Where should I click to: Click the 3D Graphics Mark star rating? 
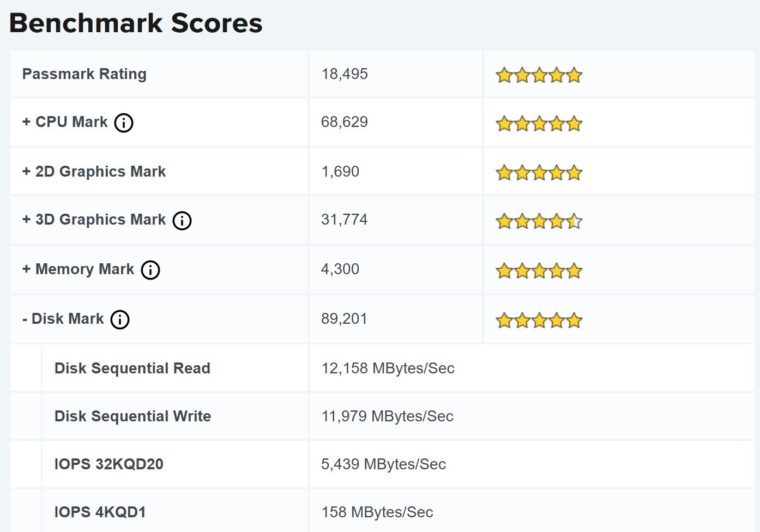539,221
